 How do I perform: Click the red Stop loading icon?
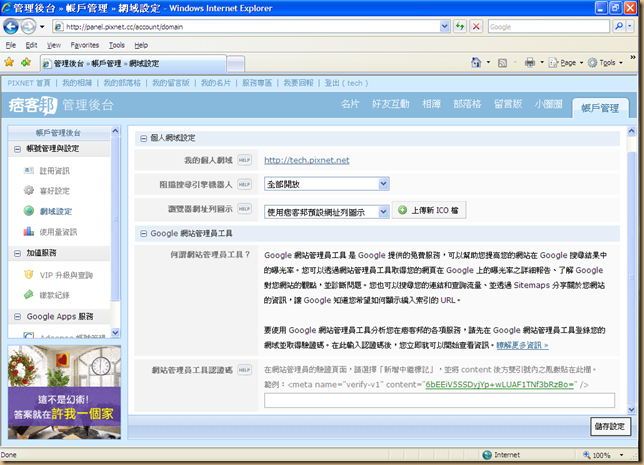pyautogui.click(x=476, y=27)
